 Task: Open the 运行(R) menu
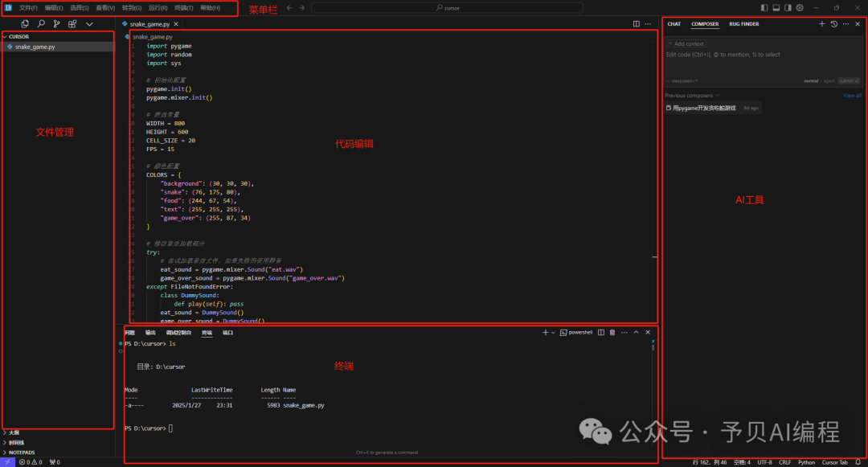(158, 8)
